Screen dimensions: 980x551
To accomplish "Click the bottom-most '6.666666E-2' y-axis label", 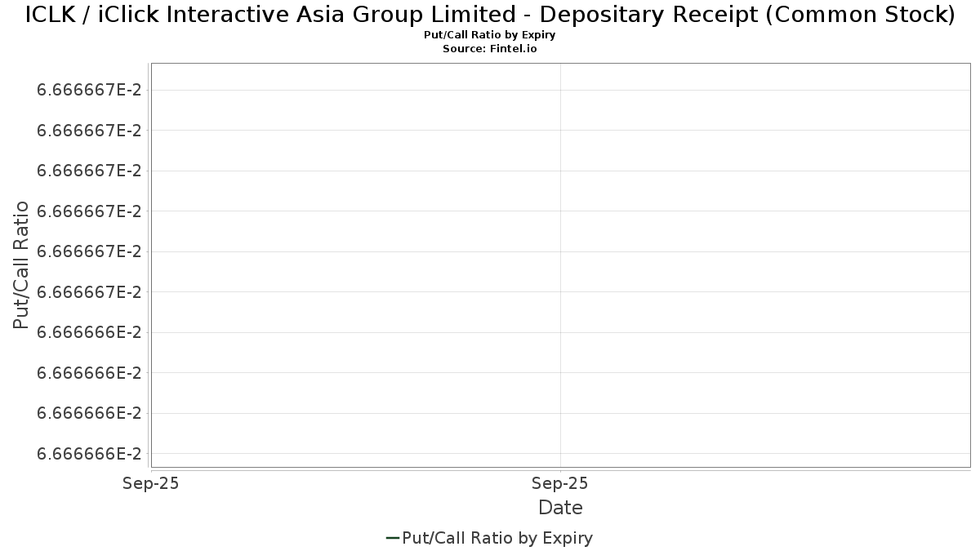I will tap(89, 453).
